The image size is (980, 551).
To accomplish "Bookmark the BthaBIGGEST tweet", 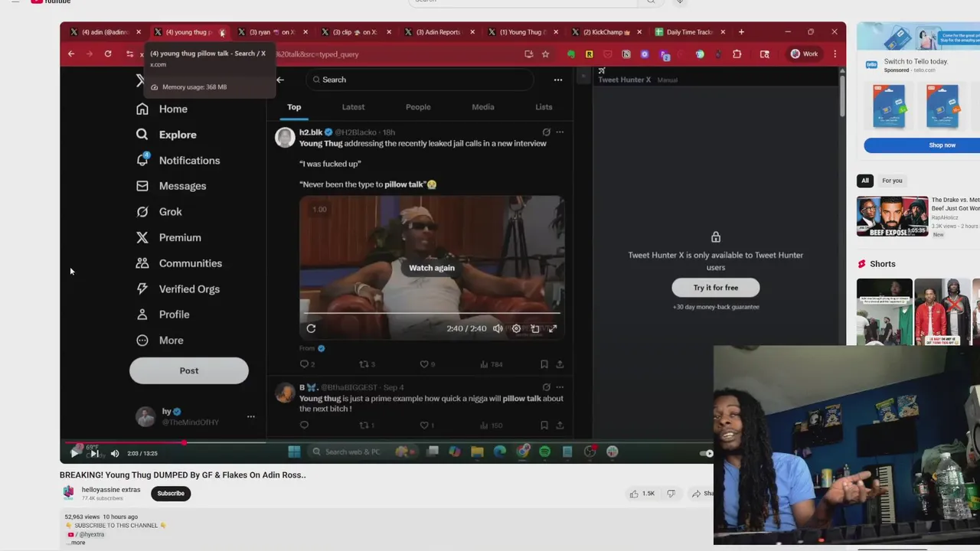I will [x=544, y=425].
